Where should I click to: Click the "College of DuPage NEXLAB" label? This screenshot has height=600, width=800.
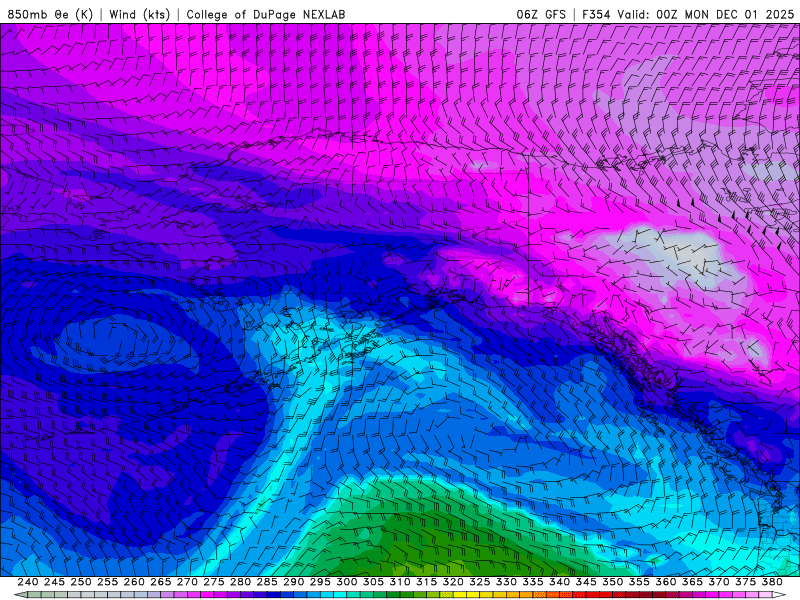pyautogui.click(x=266, y=14)
